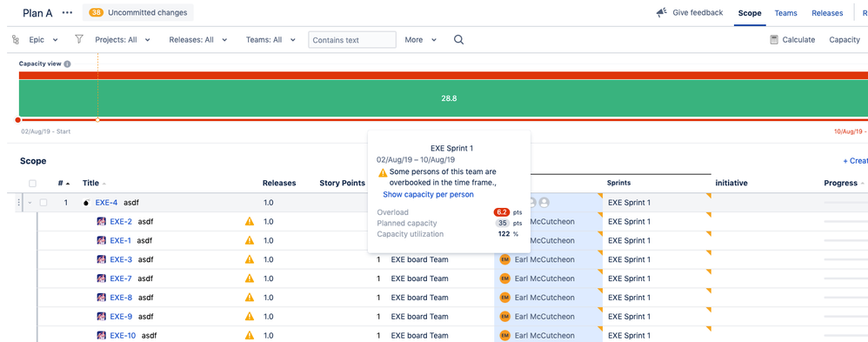Open issue EXE-2 link
This screenshot has width=868, height=342.
121,222
